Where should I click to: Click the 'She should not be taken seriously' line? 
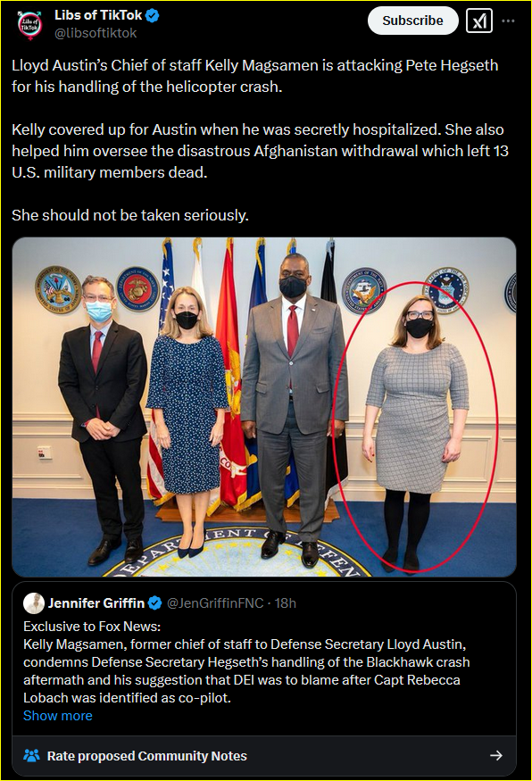point(130,215)
